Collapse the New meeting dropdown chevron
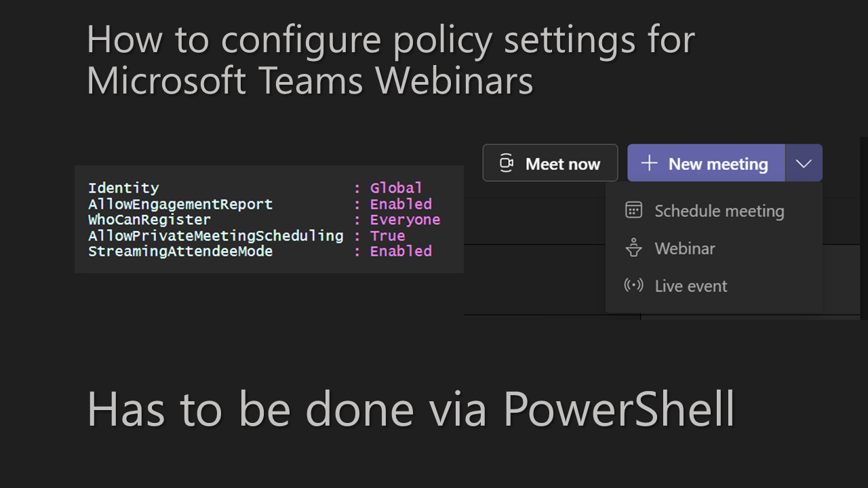 [x=804, y=163]
